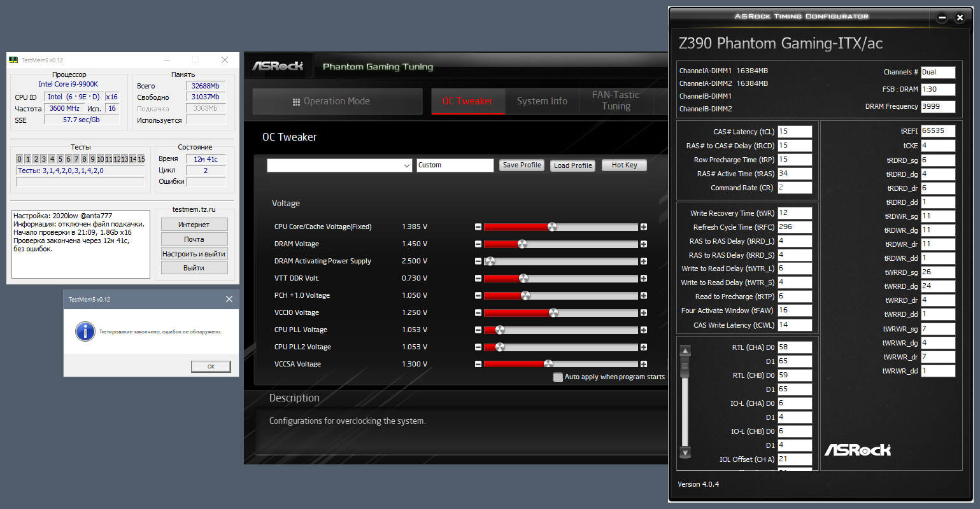The image size is (980, 509).
Task: Close the TestMem5 results dialog with X
Action: [x=229, y=299]
